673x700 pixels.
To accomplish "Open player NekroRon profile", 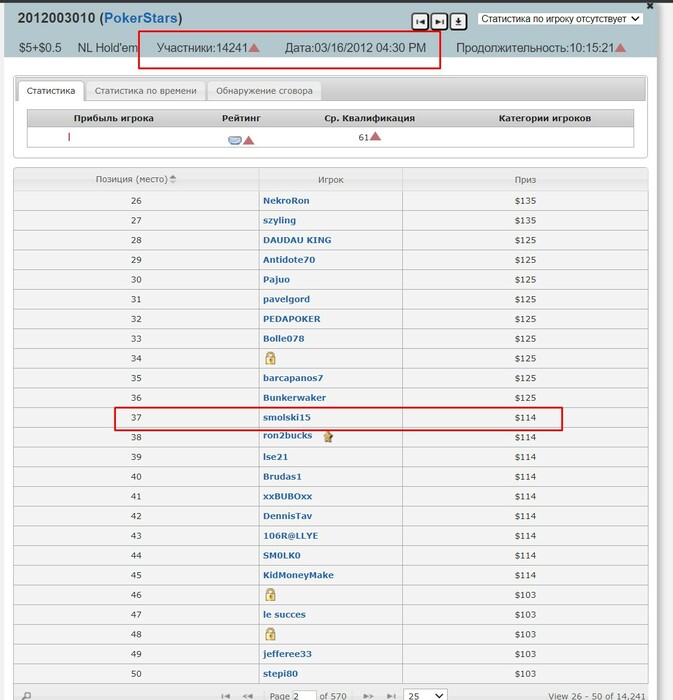I will tap(286, 200).
